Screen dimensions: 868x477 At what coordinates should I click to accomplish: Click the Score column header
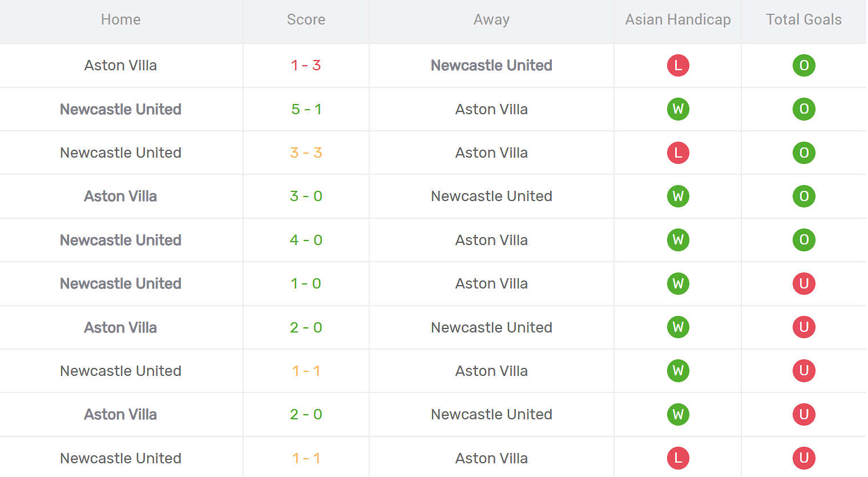pos(306,20)
